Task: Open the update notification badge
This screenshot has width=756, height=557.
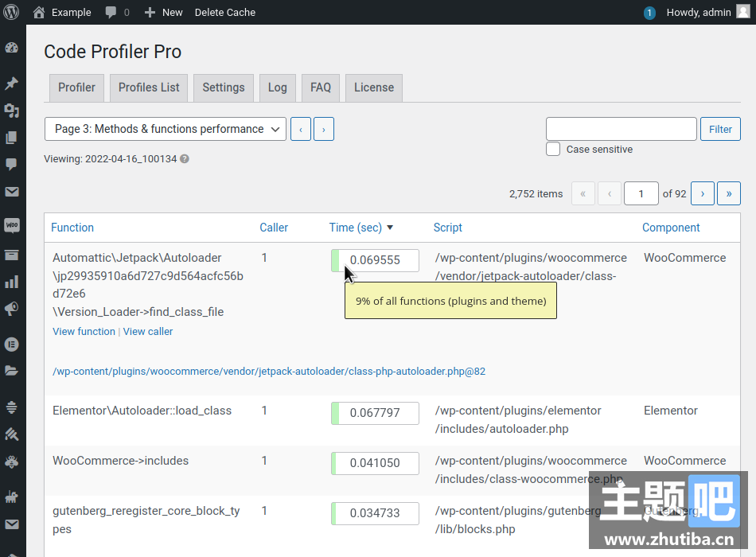Action: (x=649, y=13)
